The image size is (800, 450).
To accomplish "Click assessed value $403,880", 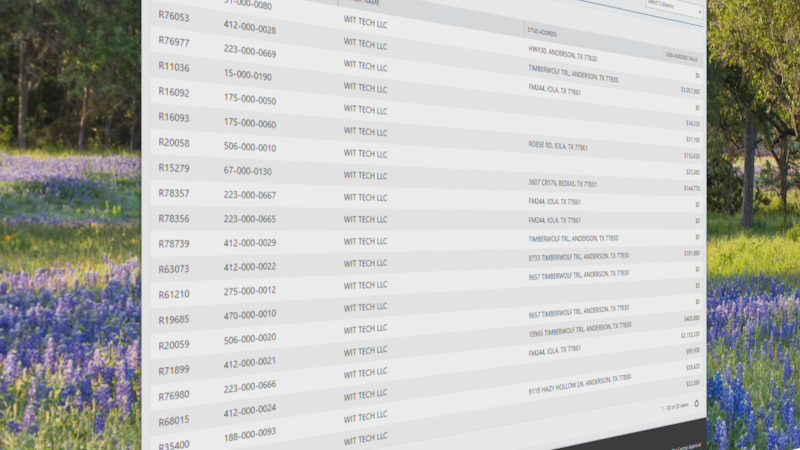I will click(x=692, y=318).
